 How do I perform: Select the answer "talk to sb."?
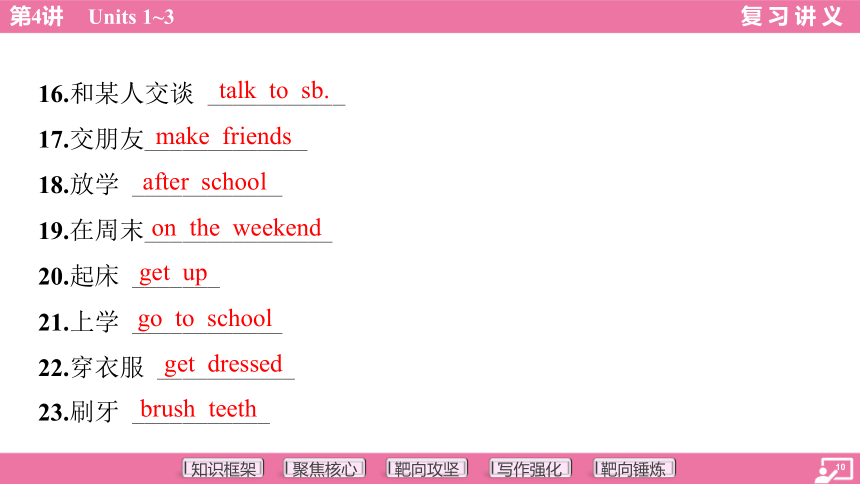[x=274, y=91]
